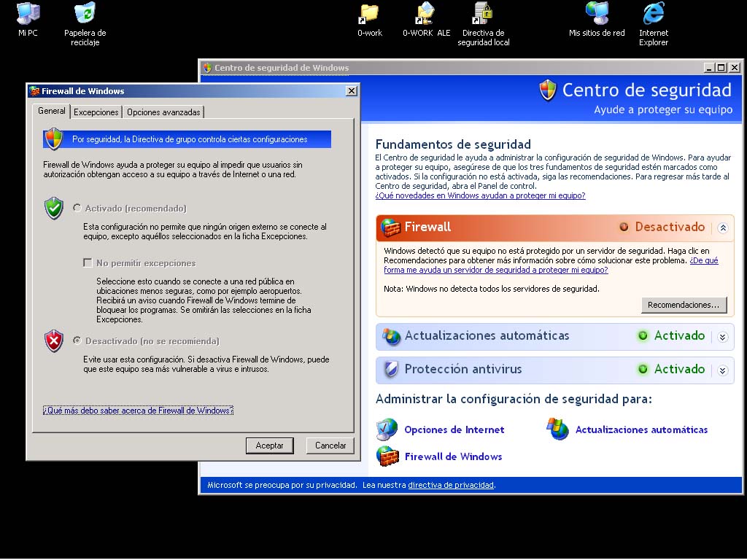Open the Opciones avanzadas tab
Image resolution: width=747 pixels, height=560 pixels.
pyautogui.click(x=163, y=112)
